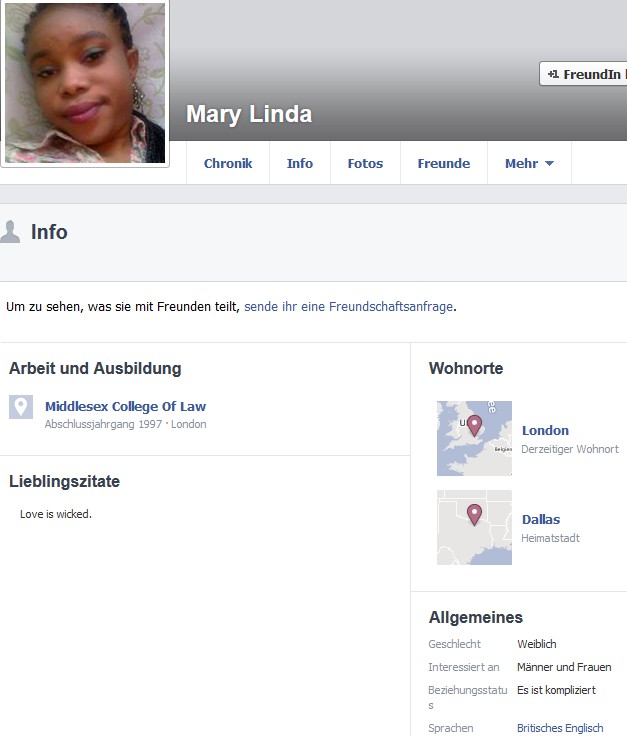Click the location pin icon beside Middlesex College
This screenshot has height=736, width=627.
pyautogui.click(x=21, y=407)
